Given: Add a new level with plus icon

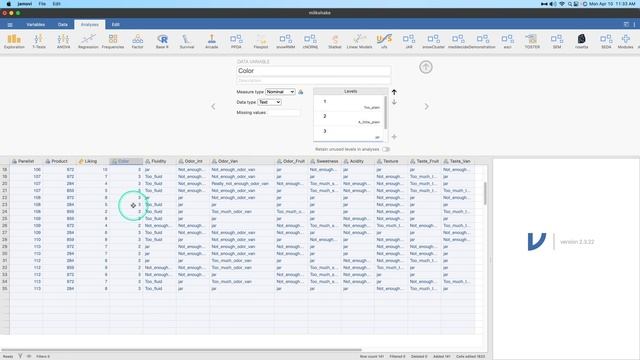Looking at the screenshot, I should click(x=394, y=137).
